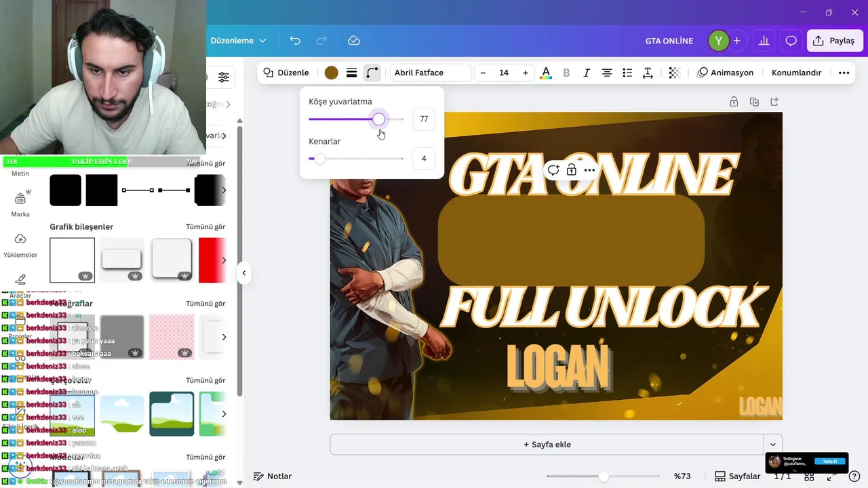Show more shapes with the row arrow
Image resolution: width=868 pixels, height=488 pixels.
click(x=223, y=190)
